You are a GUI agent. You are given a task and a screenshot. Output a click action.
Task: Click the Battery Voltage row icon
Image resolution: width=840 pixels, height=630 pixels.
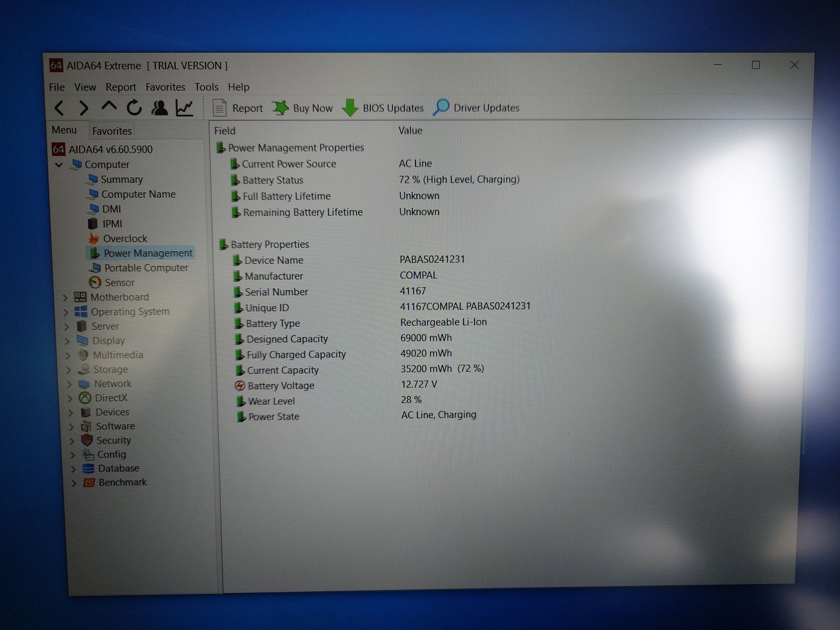[x=240, y=386]
